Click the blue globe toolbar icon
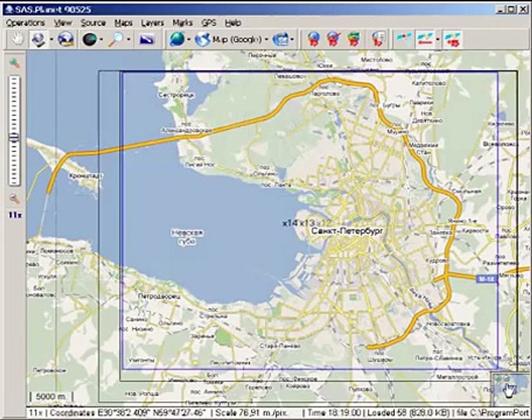532x420 pixels. (177, 39)
